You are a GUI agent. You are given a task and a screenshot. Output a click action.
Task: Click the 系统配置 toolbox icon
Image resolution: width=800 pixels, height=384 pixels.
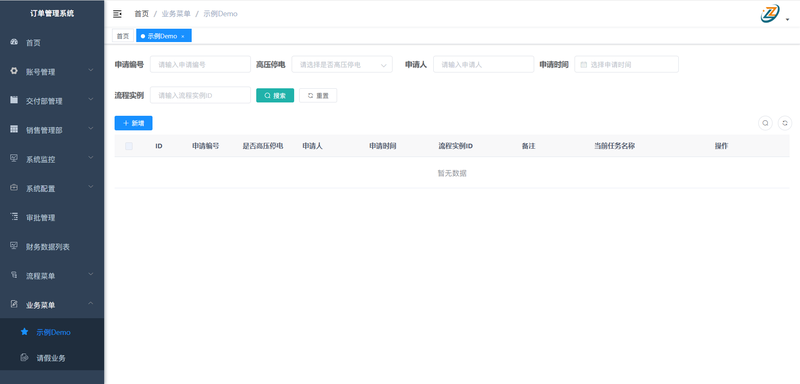[x=14, y=188]
